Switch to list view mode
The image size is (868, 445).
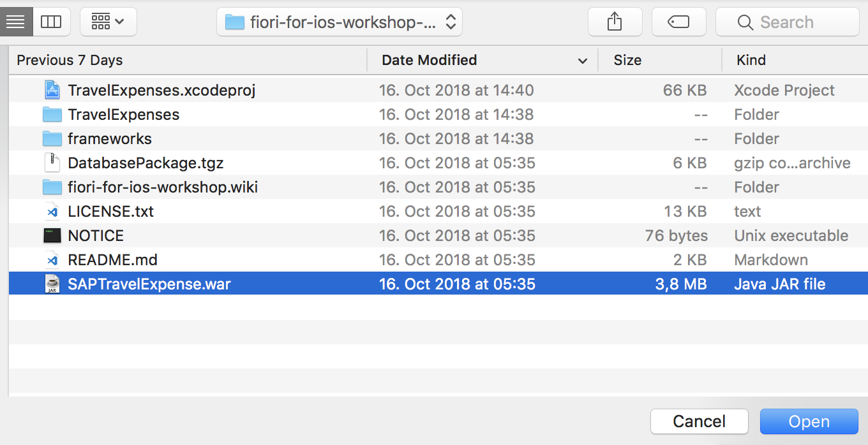15,22
